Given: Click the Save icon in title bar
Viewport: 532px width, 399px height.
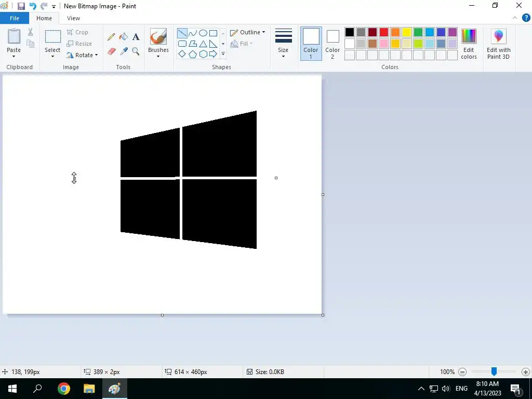Looking at the screenshot, I should click(21, 6).
